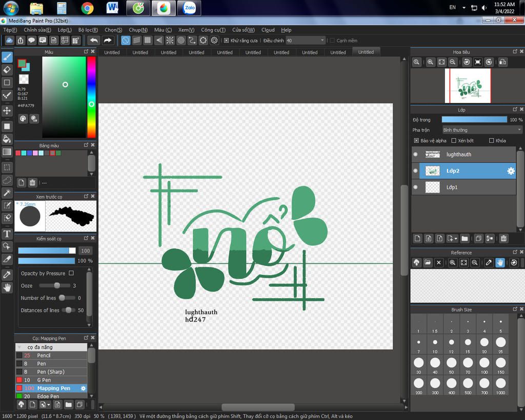This screenshot has height=420, width=525.
Task: Open Zalo from the taskbar
Action: (x=189, y=8)
